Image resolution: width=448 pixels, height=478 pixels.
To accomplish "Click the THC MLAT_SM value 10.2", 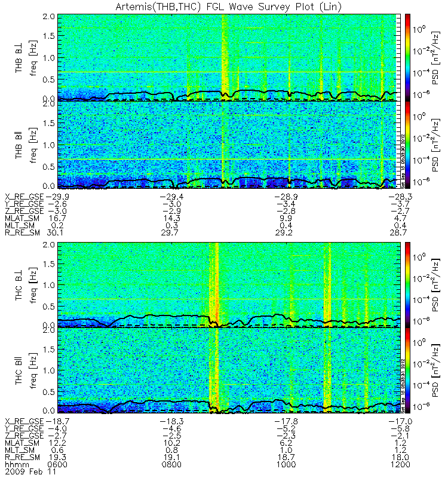I will (172, 443).
